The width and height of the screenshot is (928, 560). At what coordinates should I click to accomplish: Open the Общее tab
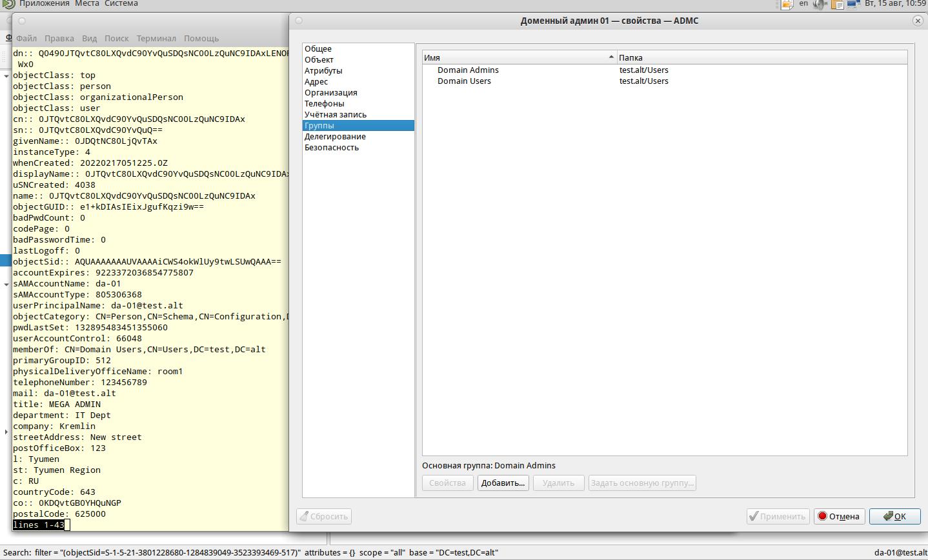[318, 48]
